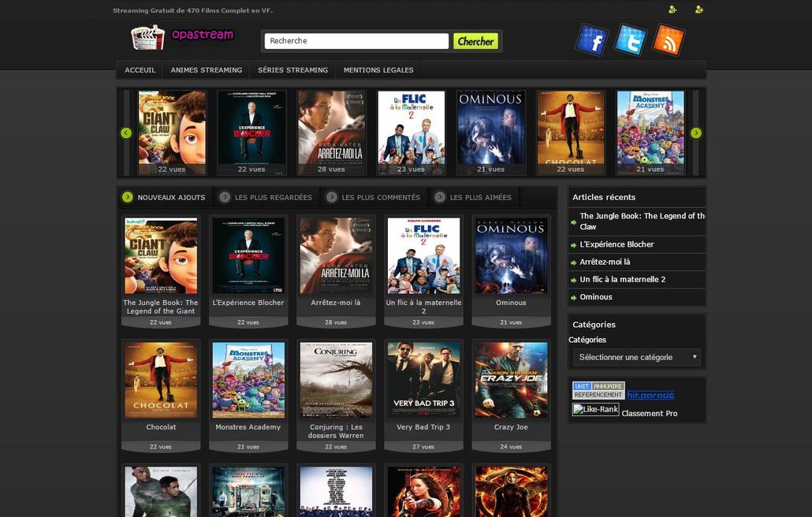
Task: Open Conjuring grid poster
Action: click(336, 380)
